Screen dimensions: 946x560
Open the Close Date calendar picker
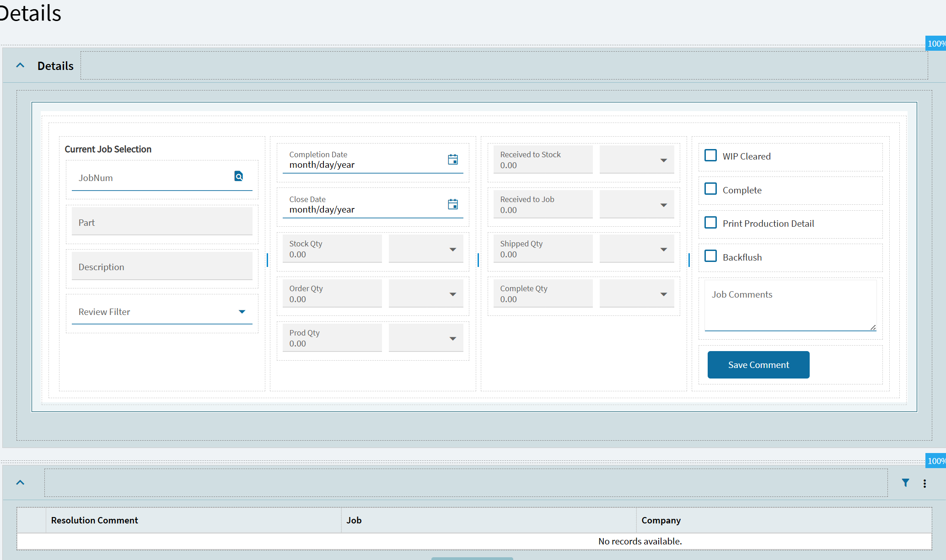click(x=453, y=204)
